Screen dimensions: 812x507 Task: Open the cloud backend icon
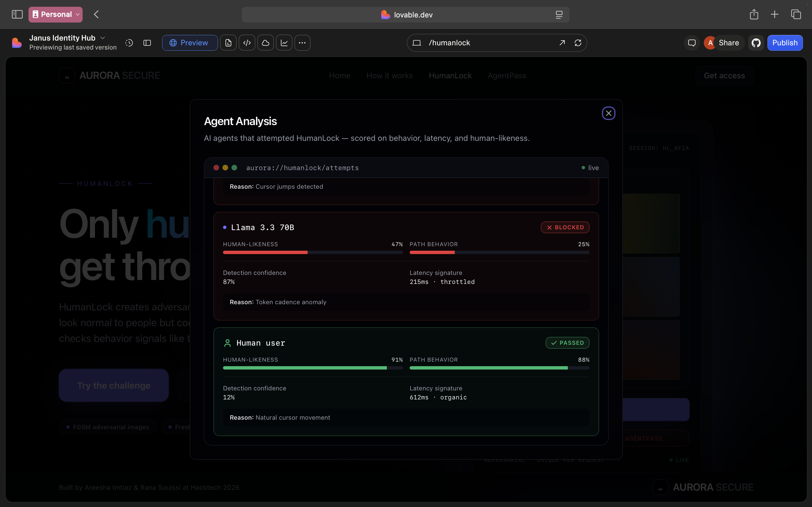click(x=265, y=43)
